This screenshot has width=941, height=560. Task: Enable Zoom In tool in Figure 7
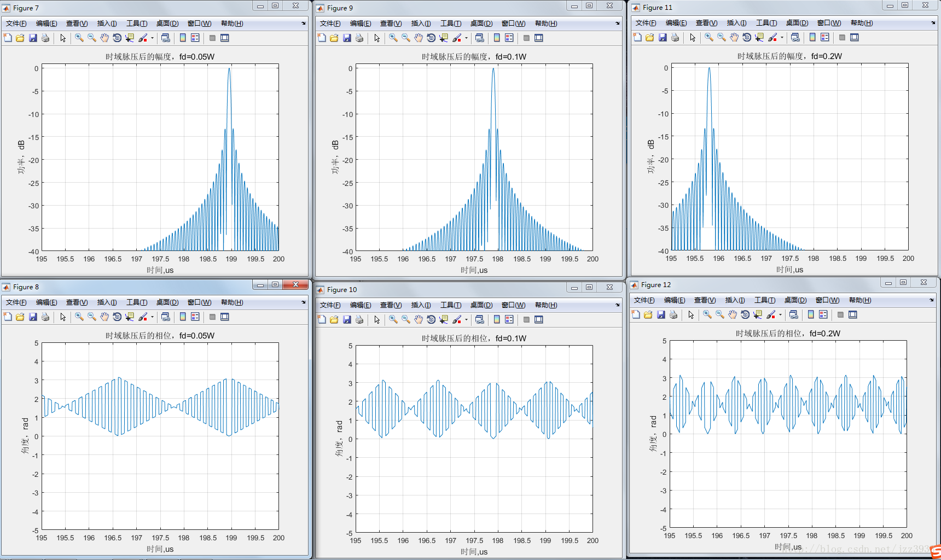tap(79, 38)
